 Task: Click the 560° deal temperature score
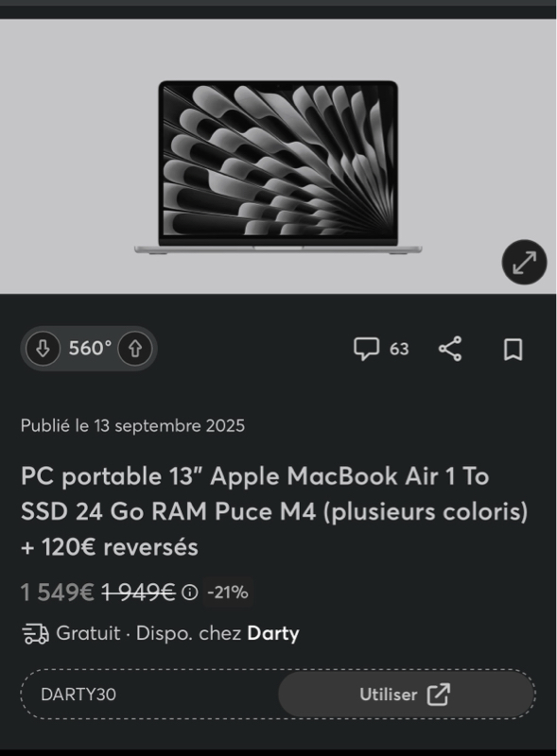pos(90,348)
